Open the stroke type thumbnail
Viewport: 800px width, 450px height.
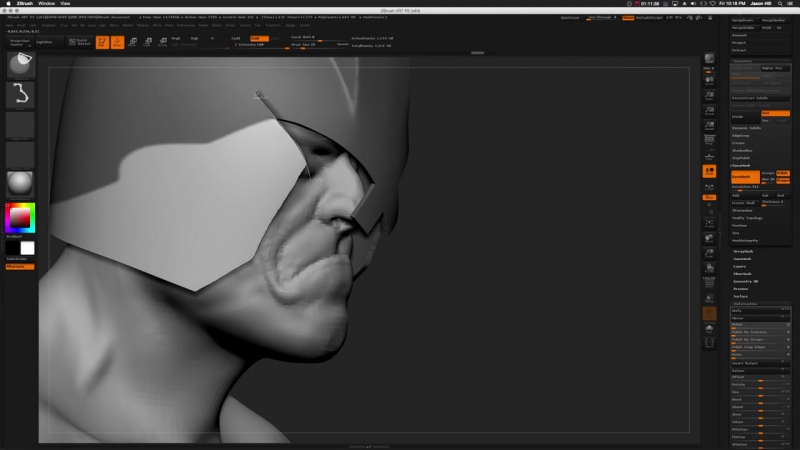tap(20, 95)
